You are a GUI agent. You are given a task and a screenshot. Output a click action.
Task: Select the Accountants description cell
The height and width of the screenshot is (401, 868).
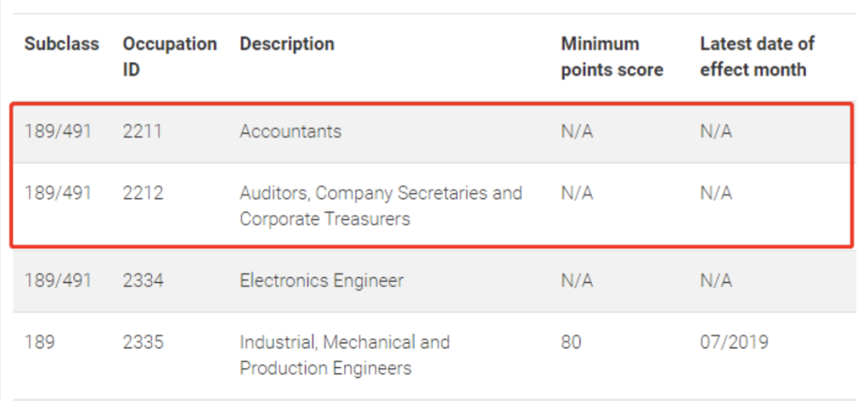pyautogui.click(x=291, y=131)
